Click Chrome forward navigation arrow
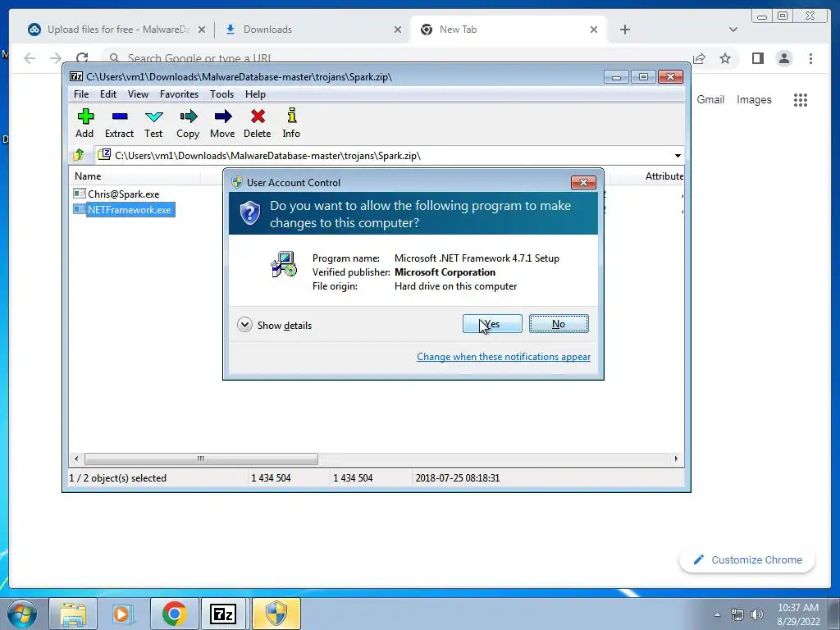 56,58
